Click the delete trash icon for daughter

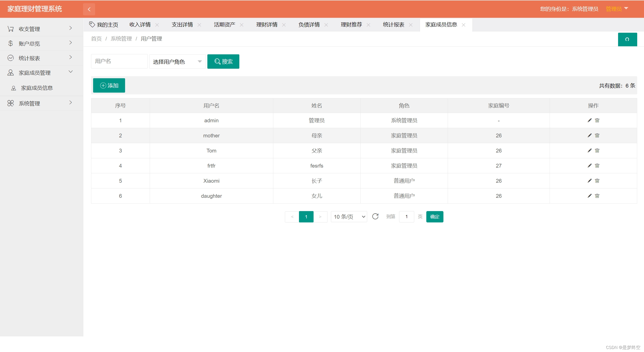point(597,196)
